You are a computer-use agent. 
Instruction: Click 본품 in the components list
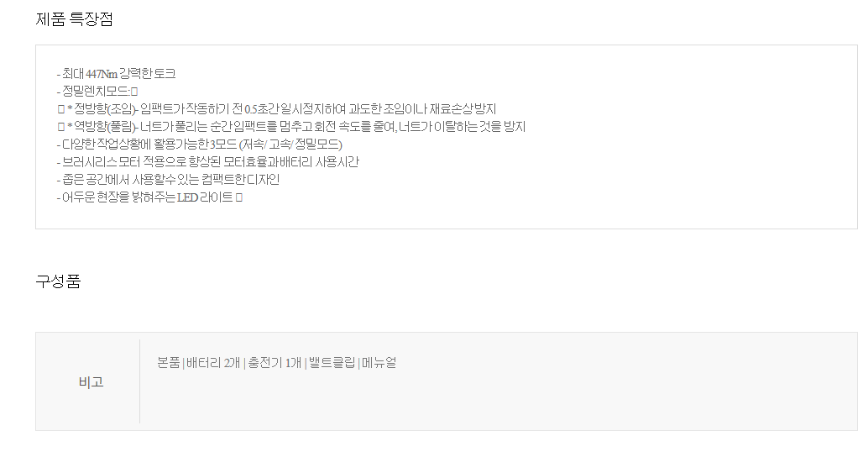[168, 363]
